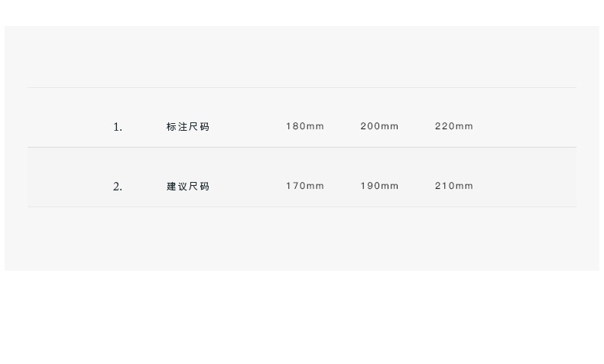Click the divider line below 建议尺码 row
The image size is (604, 364).
[x=302, y=206]
